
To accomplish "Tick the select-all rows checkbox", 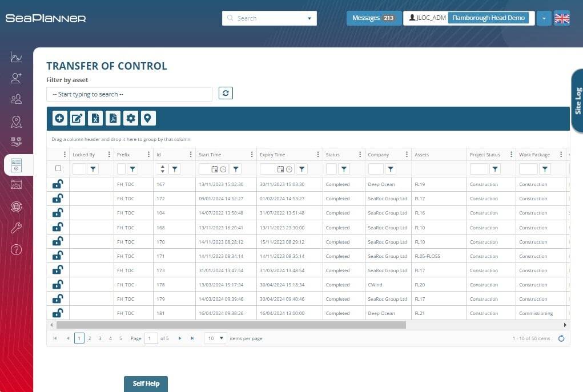I will click(58, 168).
